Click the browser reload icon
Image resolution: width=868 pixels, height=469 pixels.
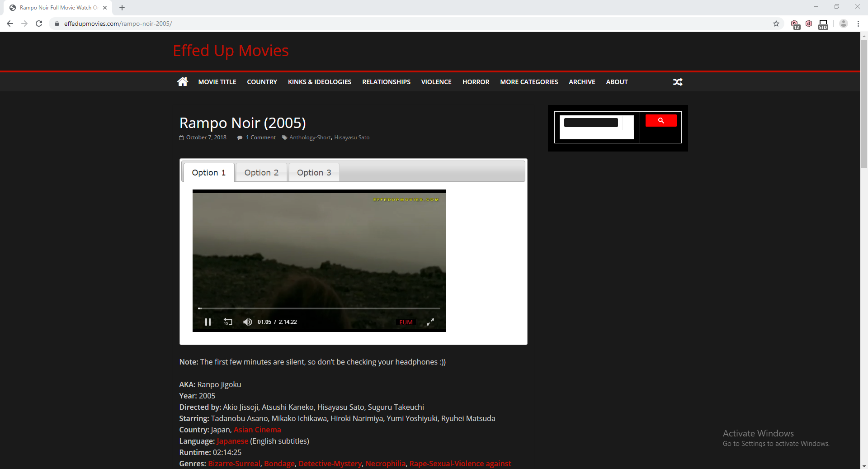(x=39, y=24)
